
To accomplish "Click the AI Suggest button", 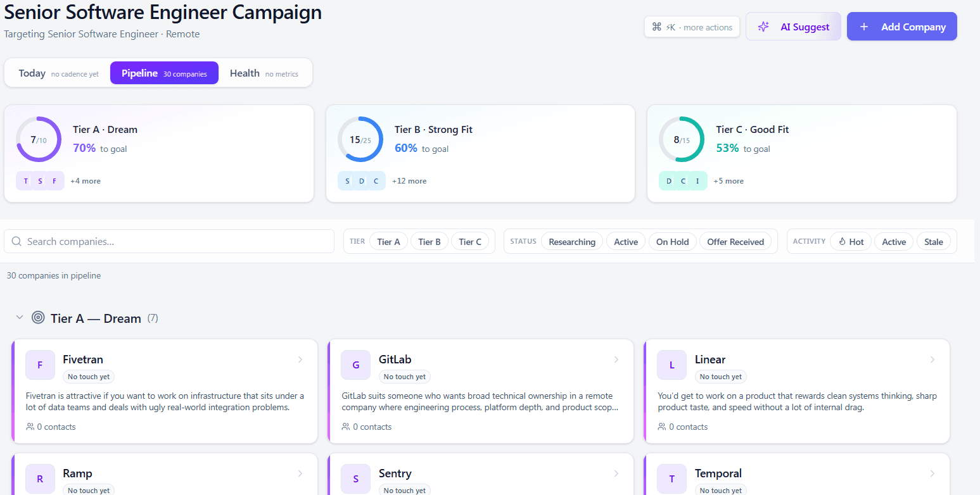I will coord(793,27).
